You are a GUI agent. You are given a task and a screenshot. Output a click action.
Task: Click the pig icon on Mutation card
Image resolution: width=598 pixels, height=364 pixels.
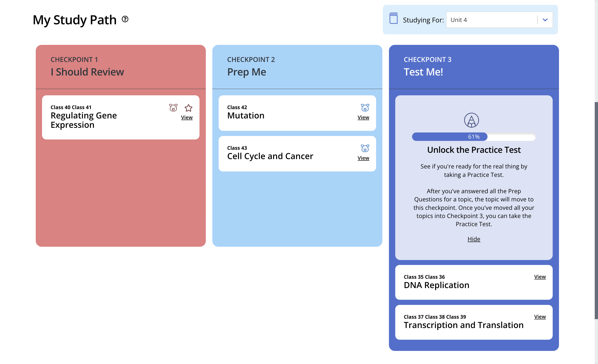[x=365, y=107]
